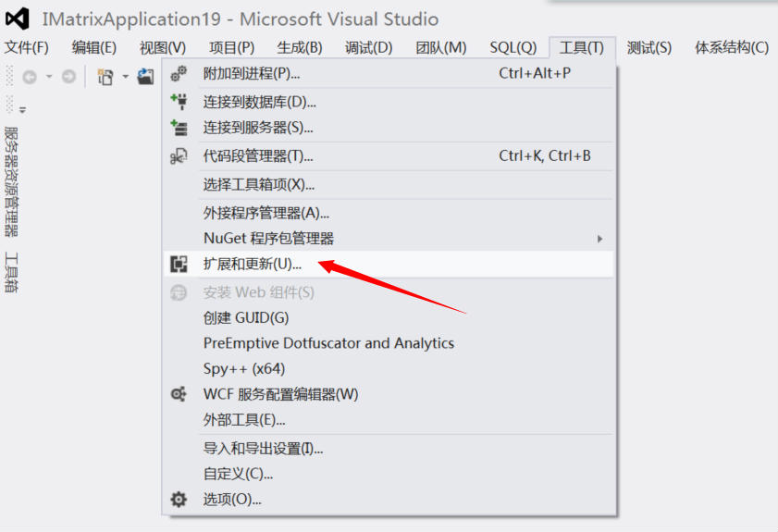Launch Spy++ (x64) from menu
This screenshot has height=532, width=778.
389,369
